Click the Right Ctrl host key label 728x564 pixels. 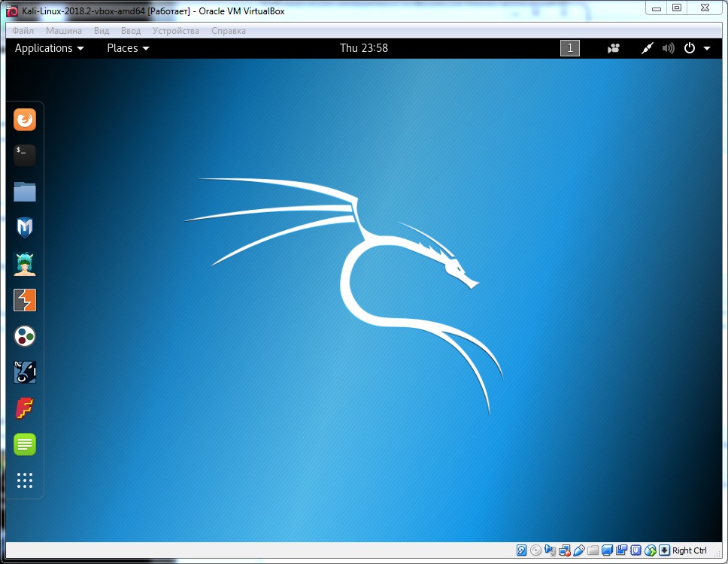pyautogui.click(x=690, y=550)
